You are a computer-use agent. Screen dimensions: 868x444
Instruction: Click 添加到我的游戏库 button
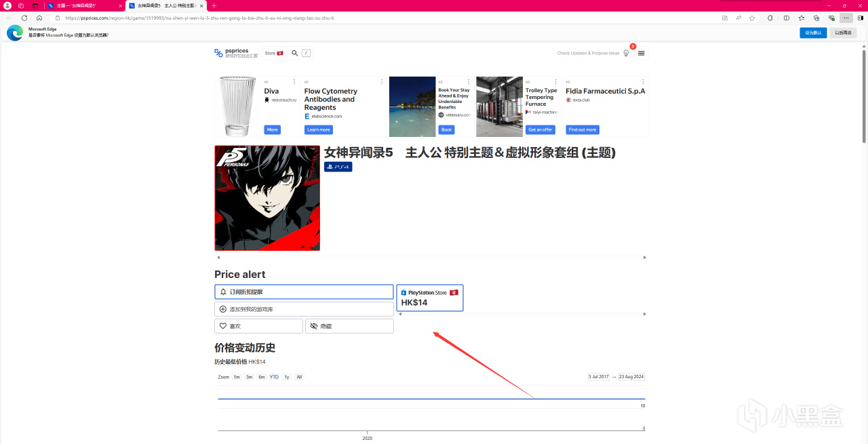point(304,309)
